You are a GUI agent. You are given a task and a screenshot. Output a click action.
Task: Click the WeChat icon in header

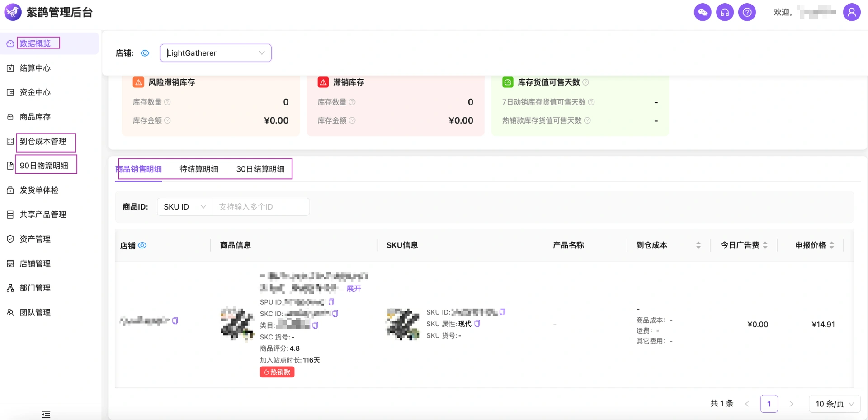pos(703,12)
